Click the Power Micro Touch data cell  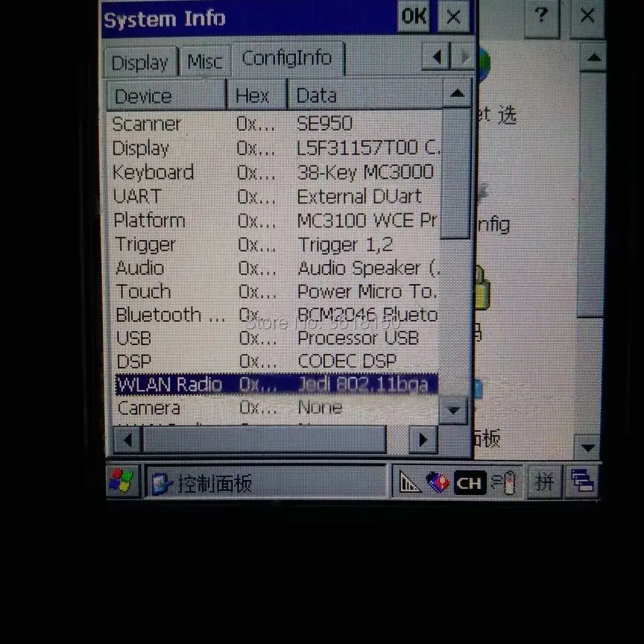point(367,291)
